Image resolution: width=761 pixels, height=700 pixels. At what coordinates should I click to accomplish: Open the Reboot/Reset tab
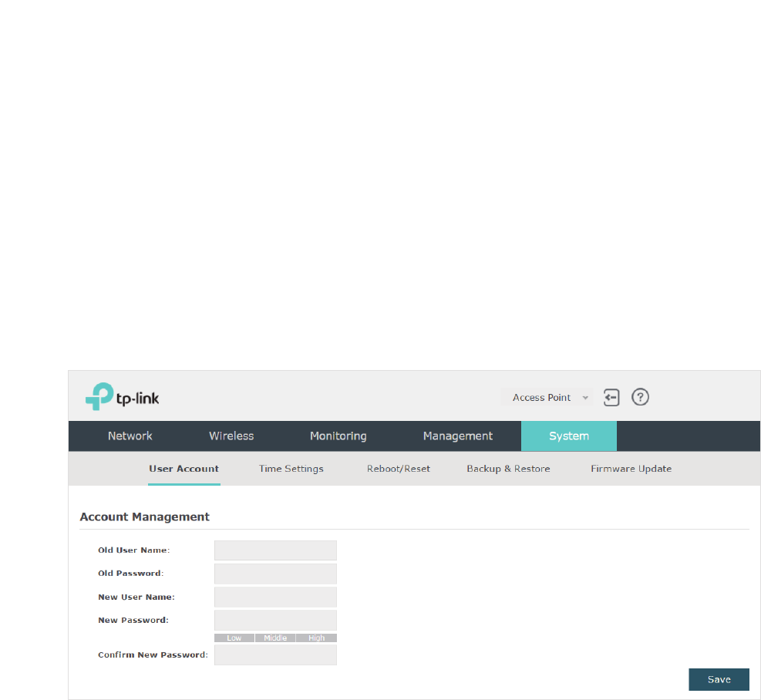(x=399, y=469)
